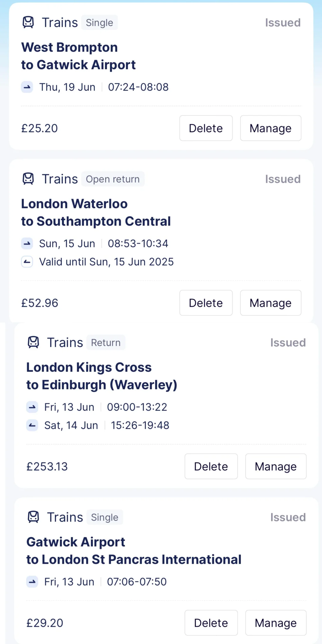Viewport: 322px width, 644px height.
Task: Tap outbound arrow icon beside Sun, 15 Jun
Action: [x=27, y=244]
